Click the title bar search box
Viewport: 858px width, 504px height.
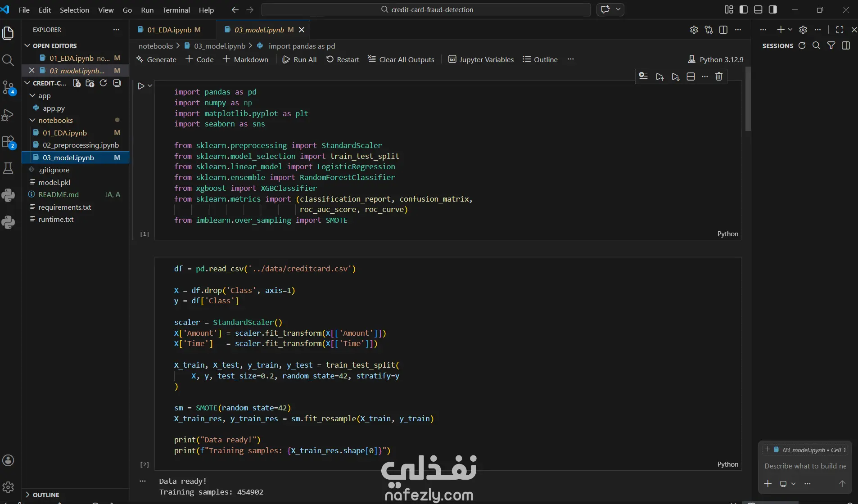click(426, 9)
